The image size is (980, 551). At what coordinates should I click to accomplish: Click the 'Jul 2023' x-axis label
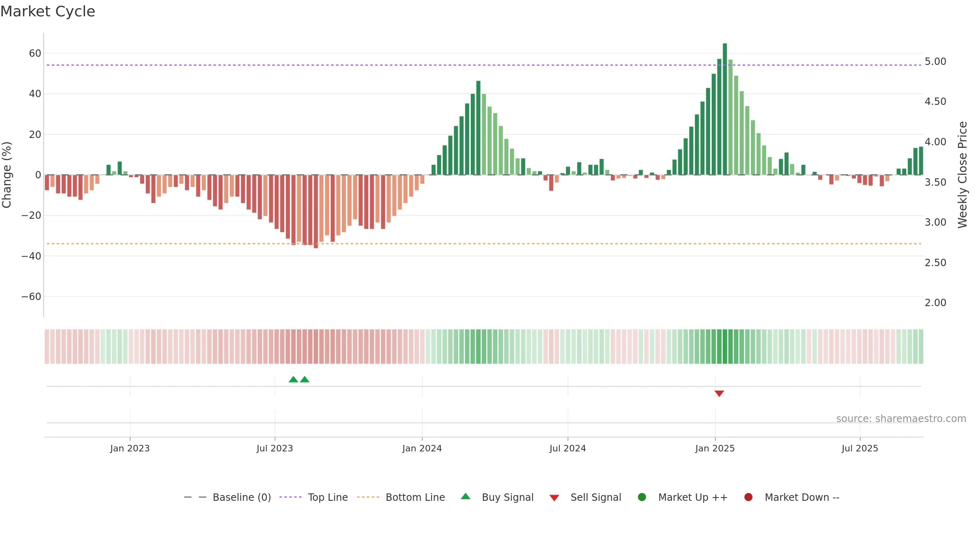(275, 449)
